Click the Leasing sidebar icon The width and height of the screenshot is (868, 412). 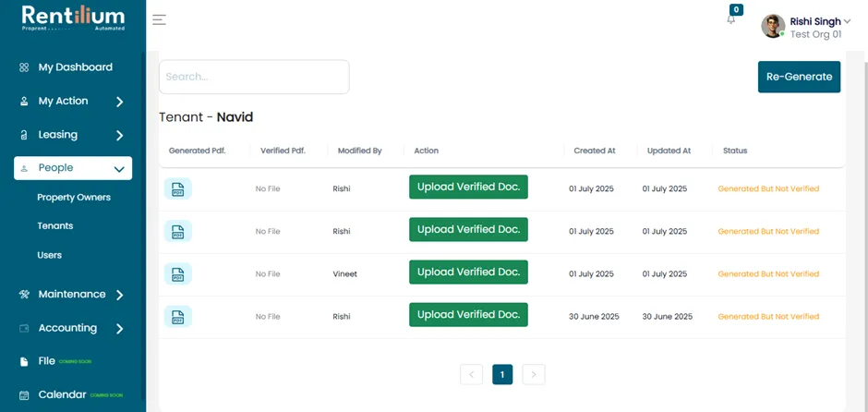point(24,135)
